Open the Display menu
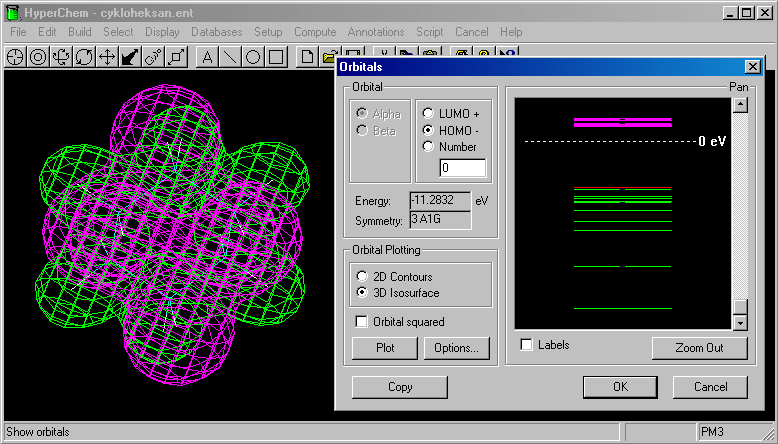This screenshot has width=778, height=444. tap(162, 32)
